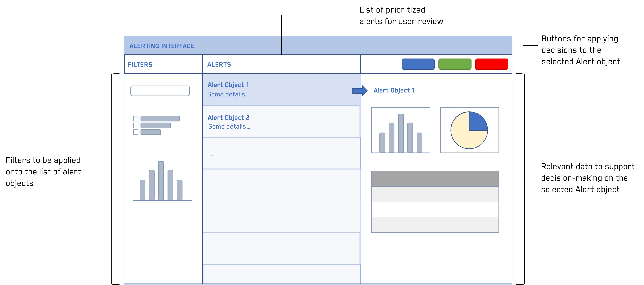Tick the second filter checkbox
This screenshot has height=285, width=644.
136,125
